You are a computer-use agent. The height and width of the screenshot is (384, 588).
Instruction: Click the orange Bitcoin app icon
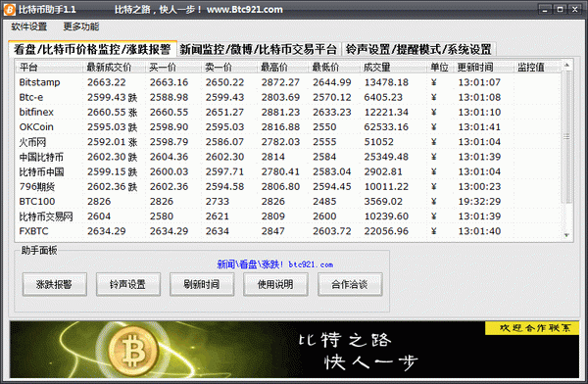pos(10,10)
